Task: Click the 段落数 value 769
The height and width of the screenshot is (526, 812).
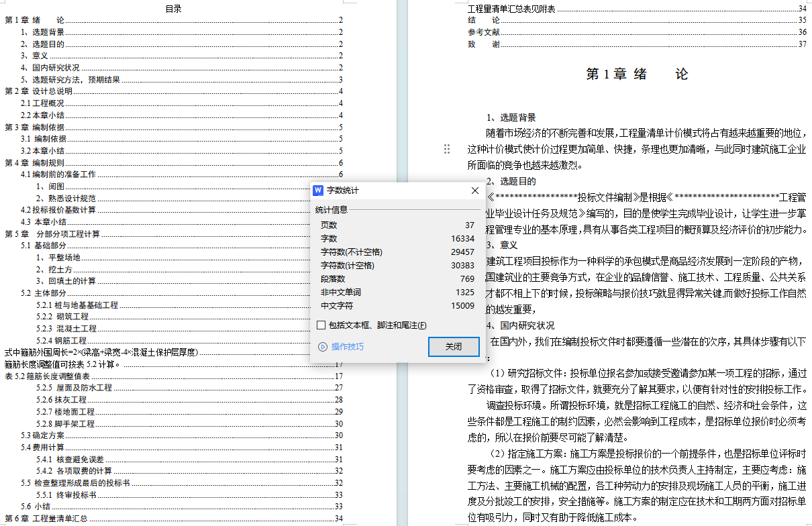Action: coord(468,279)
